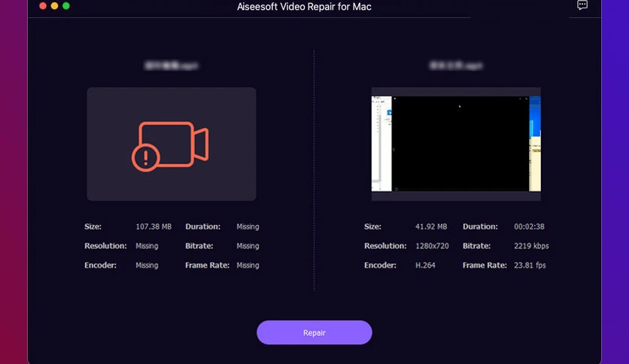Click the blurred sample video file name
Screen dimensions: 629x364
456,65
